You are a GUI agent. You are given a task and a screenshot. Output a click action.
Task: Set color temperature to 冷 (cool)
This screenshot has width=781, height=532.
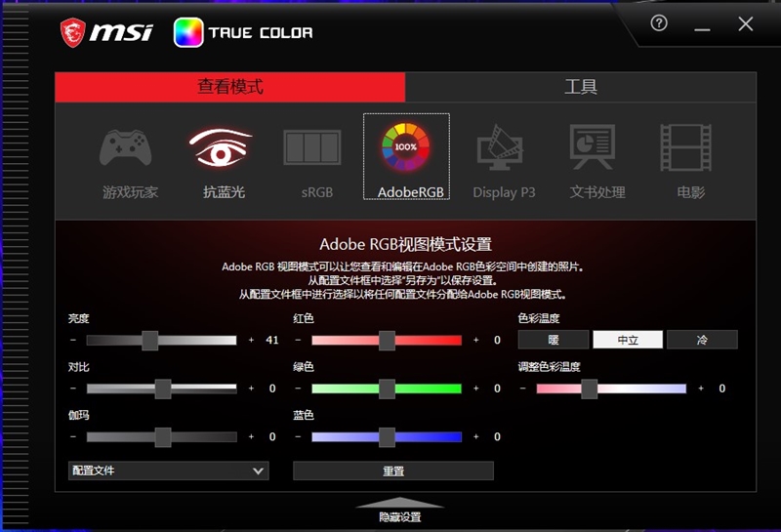[702, 340]
